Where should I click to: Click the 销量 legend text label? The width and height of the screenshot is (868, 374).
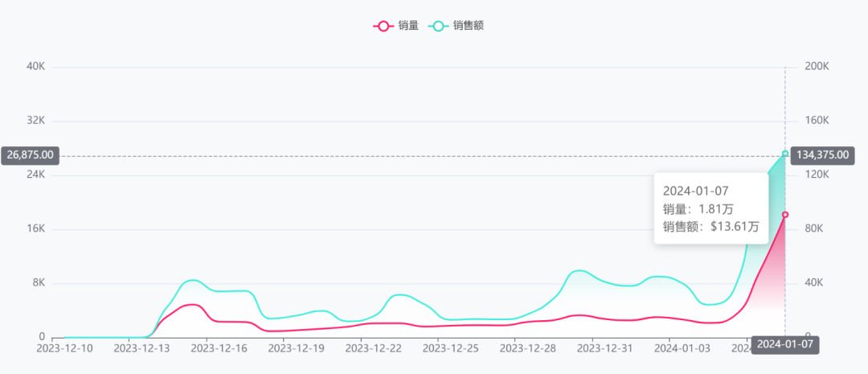point(408,26)
